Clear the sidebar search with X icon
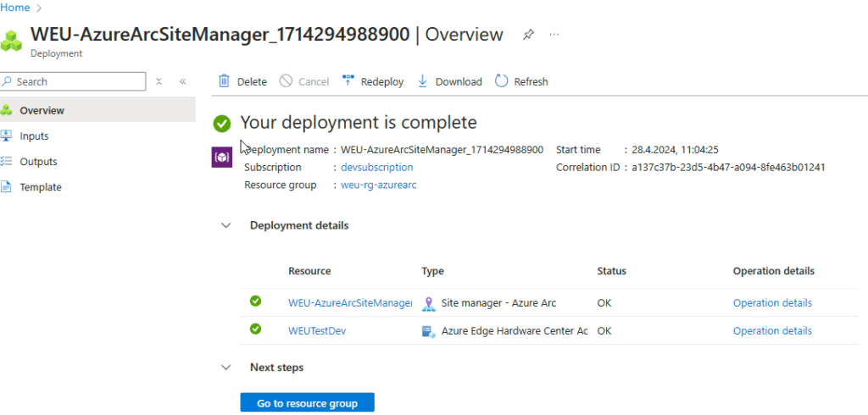This screenshot has width=868, height=415. point(159,81)
